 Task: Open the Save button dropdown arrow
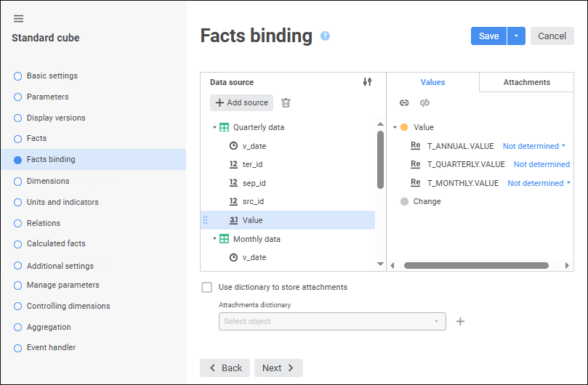(x=516, y=36)
